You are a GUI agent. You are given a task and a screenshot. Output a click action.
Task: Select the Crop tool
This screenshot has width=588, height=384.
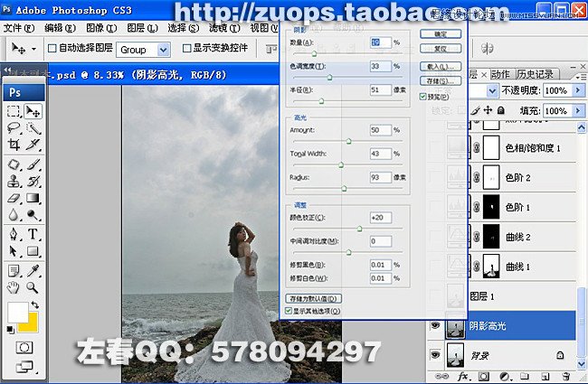tap(14, 145)
